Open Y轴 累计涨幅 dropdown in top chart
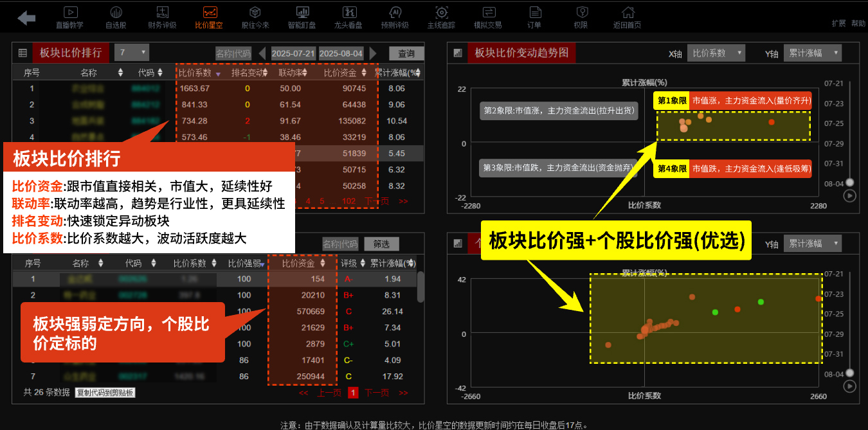This screenshot has width=868, height=430. tap(812, 53)
